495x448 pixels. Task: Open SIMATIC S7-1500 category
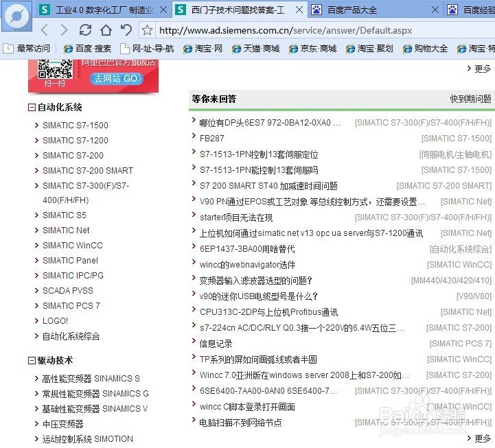point(76,126)
